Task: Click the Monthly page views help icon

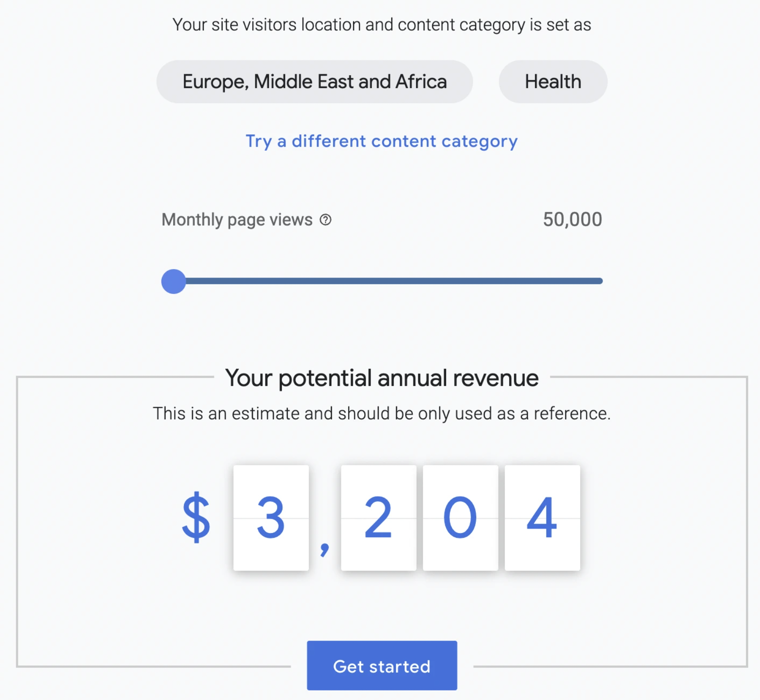Action: point(325,220)
